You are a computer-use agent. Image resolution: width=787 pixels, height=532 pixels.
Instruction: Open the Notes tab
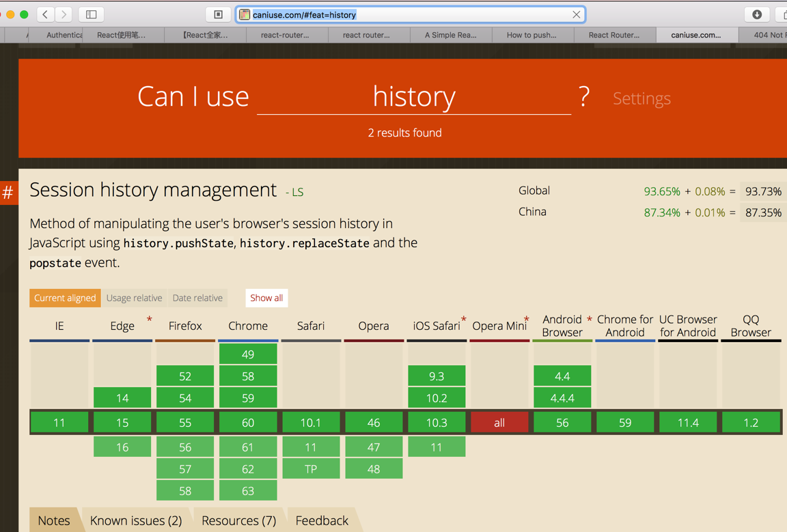(54, 520)
